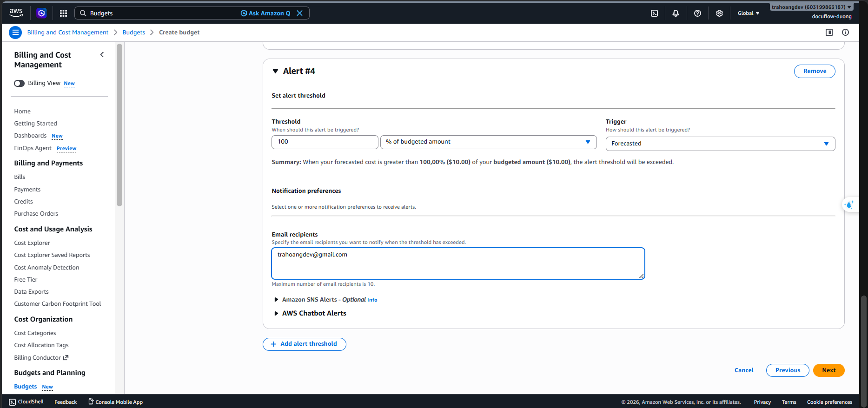Open Feedback in the footer
868x408 pixels.
tap(66, 402)
